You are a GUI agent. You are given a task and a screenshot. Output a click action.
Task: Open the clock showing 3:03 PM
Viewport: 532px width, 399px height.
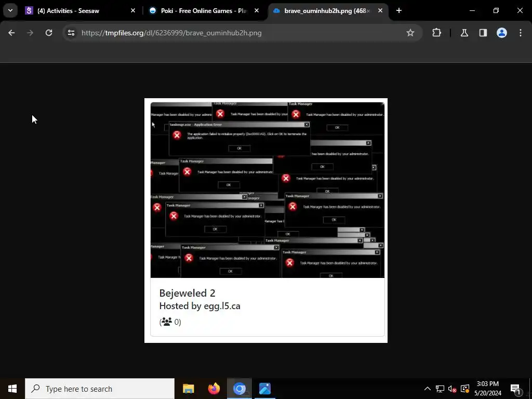click(487, 389)
